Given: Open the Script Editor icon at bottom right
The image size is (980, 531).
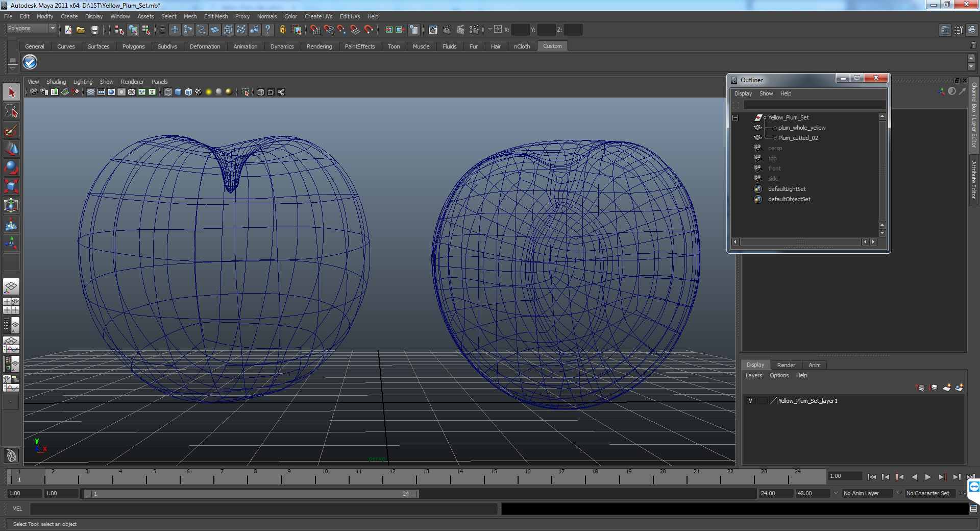Looking at the screenshot, I should click(973, 509).
